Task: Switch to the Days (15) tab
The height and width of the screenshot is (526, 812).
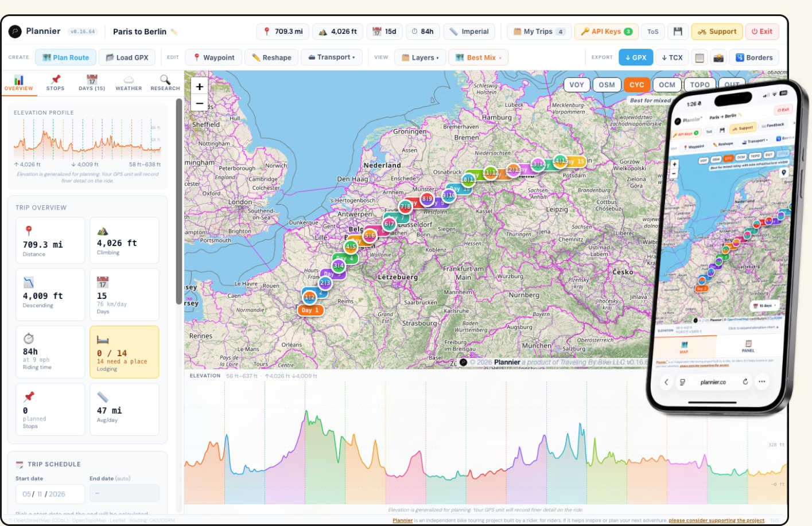Action: pyautogui.click(x=92, y=83)
